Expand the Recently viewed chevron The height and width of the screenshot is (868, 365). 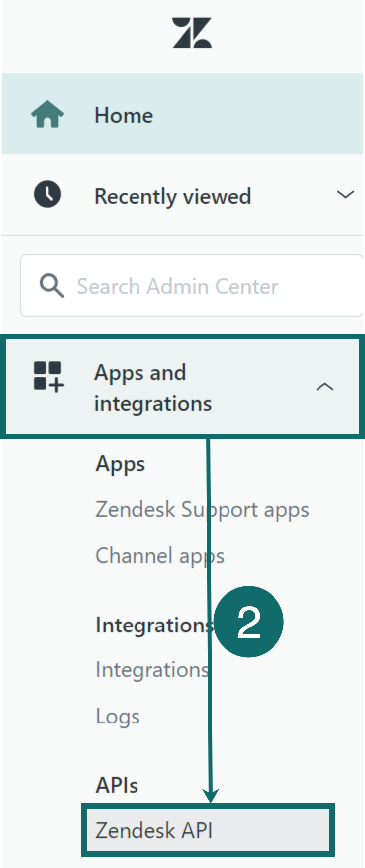pyautogui.click(x=345, y=194)
